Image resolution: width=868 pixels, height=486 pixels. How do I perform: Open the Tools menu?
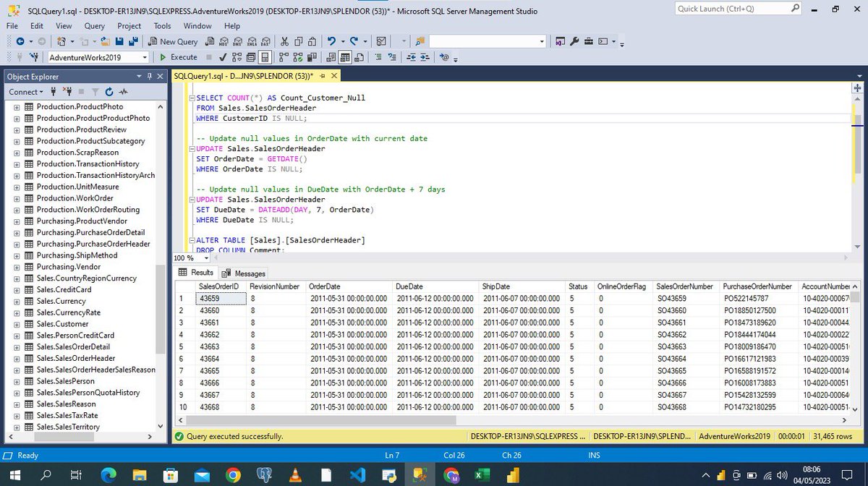(163, 25)
